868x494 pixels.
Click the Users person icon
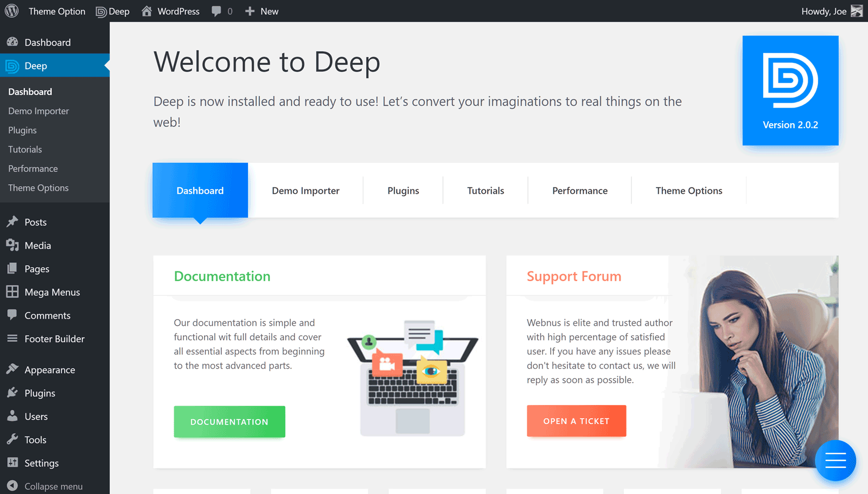12,416
